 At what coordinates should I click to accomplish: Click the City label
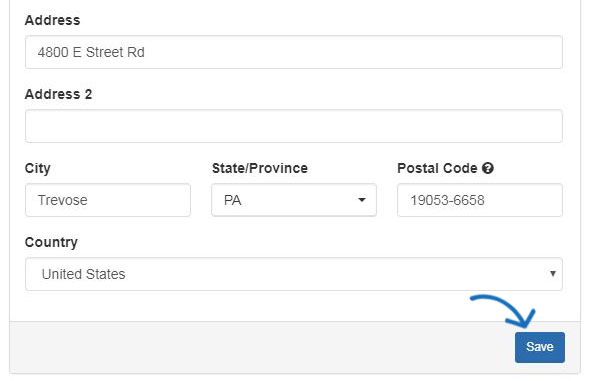[x=38, y=168]
